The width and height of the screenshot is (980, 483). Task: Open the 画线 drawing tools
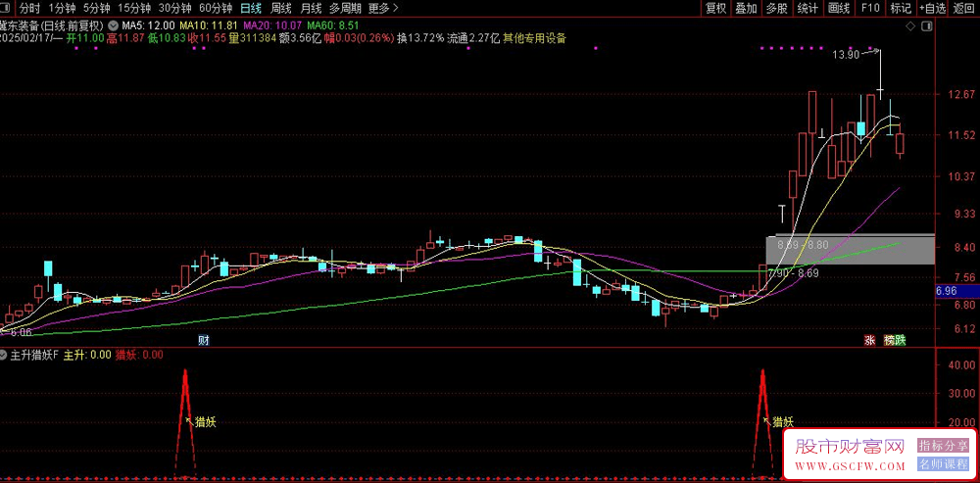839,8
